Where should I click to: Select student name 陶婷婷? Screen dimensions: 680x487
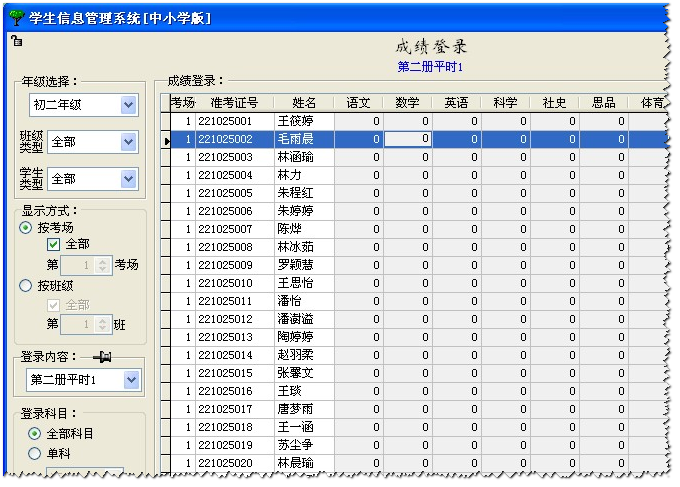point(295,337)
